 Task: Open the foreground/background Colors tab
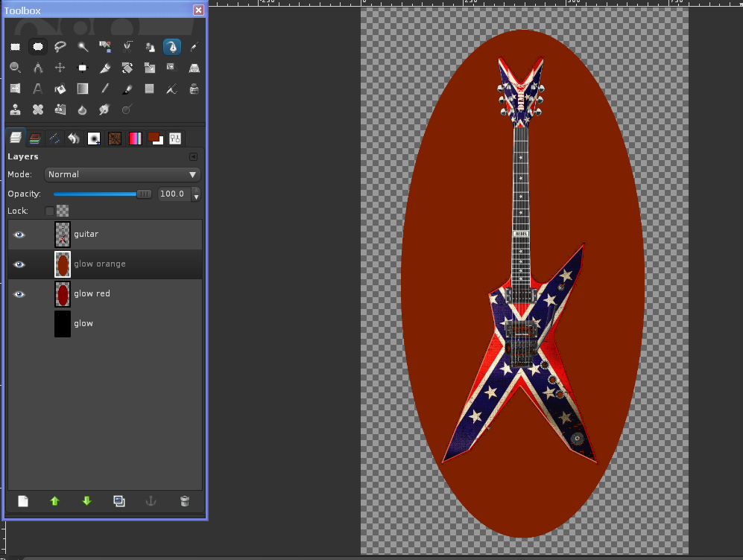point(156,139)
